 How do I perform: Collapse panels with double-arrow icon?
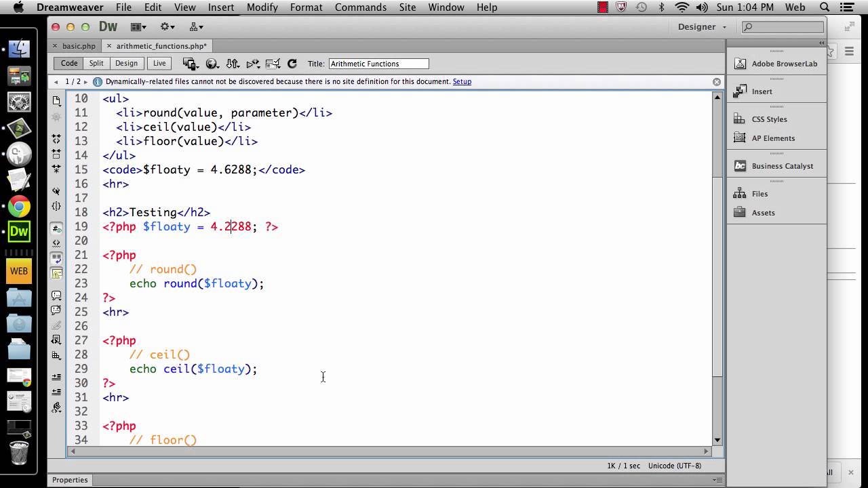(821, 43)
